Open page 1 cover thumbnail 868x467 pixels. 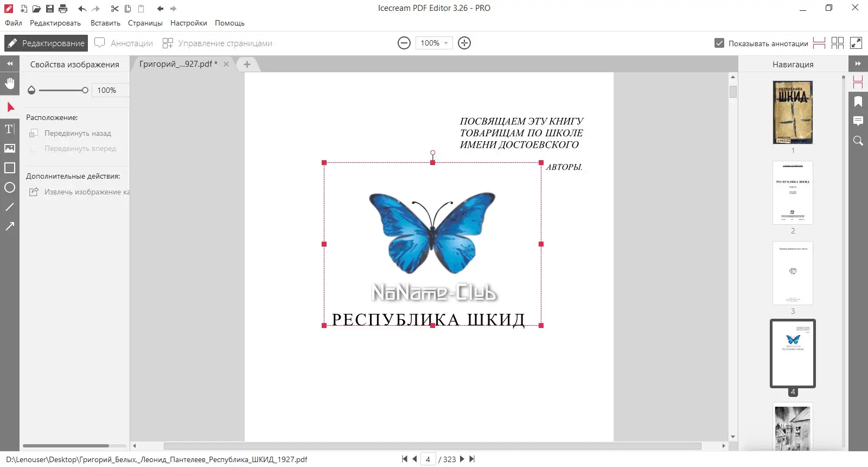793,112
